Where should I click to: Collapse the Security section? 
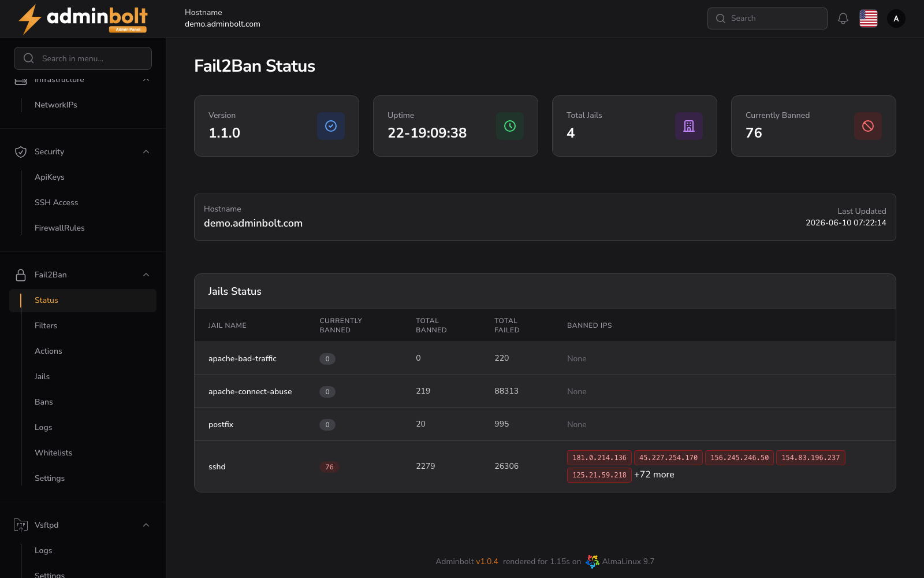tap(146, 151)
